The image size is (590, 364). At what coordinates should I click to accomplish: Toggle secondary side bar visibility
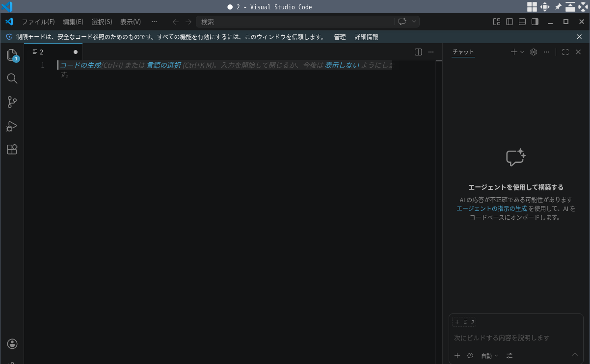(535, 22)
